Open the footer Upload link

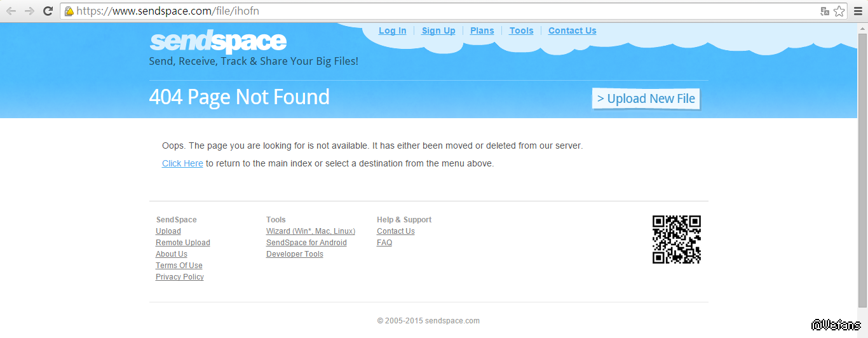168,231
